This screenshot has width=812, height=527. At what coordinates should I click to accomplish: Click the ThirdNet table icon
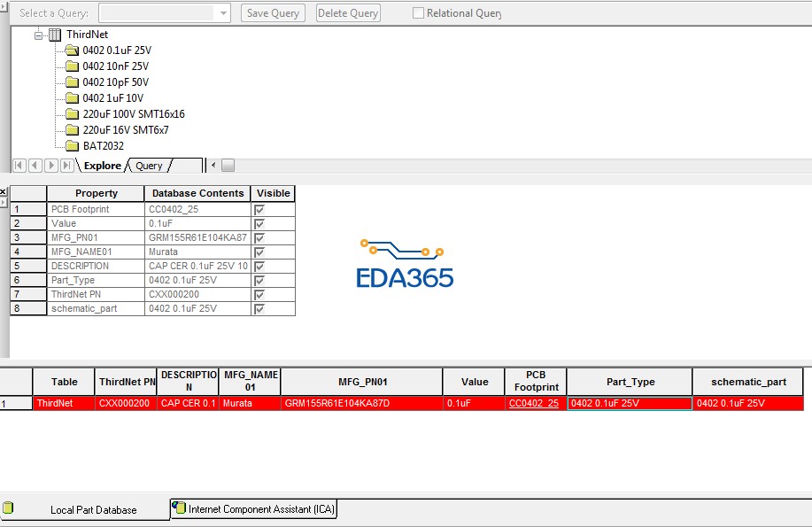(x=55, y=35)
